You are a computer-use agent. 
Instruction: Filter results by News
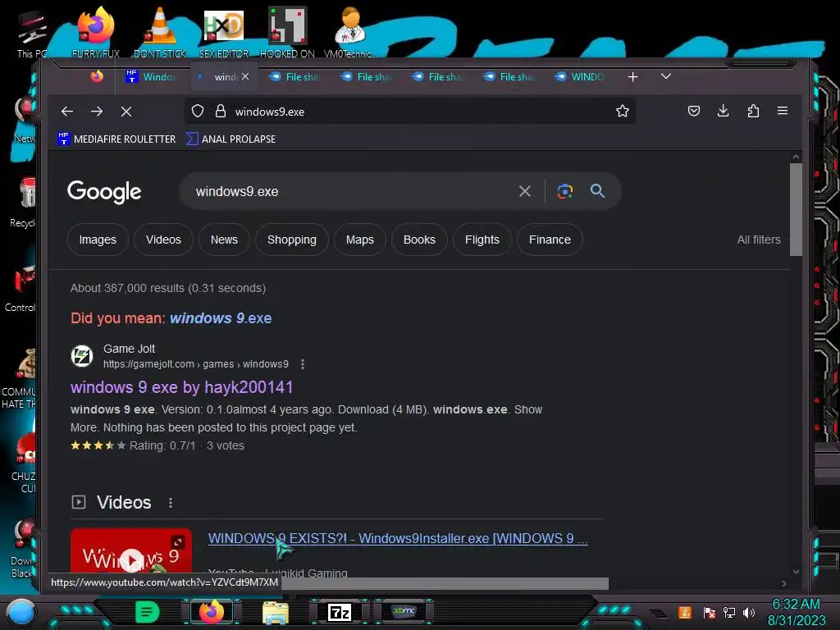coord(224,240)
